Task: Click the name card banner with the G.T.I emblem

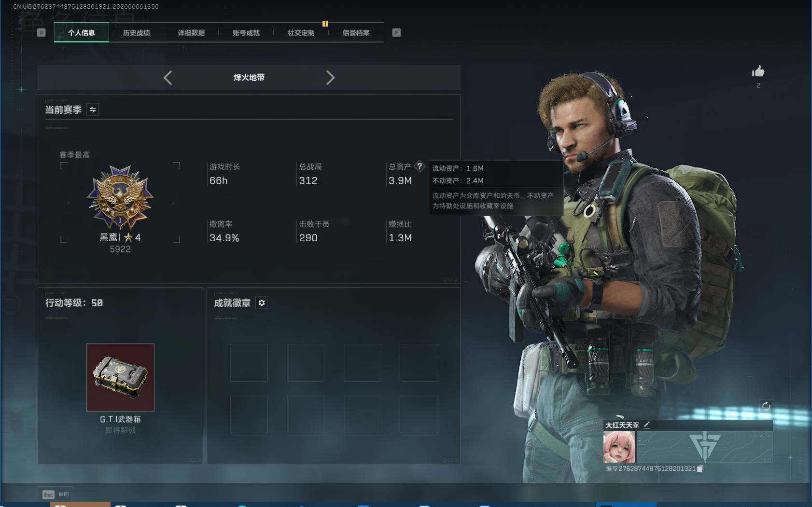Action: (705, 447)
